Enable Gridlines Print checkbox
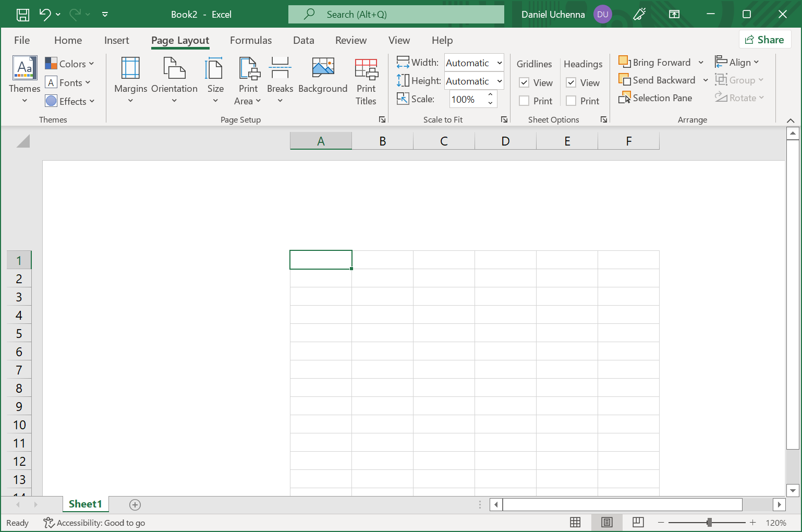This screenshot has width=802, height=532. 525,101
